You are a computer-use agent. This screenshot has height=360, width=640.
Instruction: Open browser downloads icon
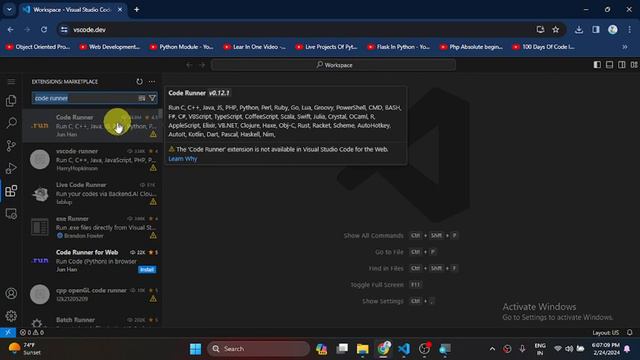pyautogui.click(x=579, y=29)
